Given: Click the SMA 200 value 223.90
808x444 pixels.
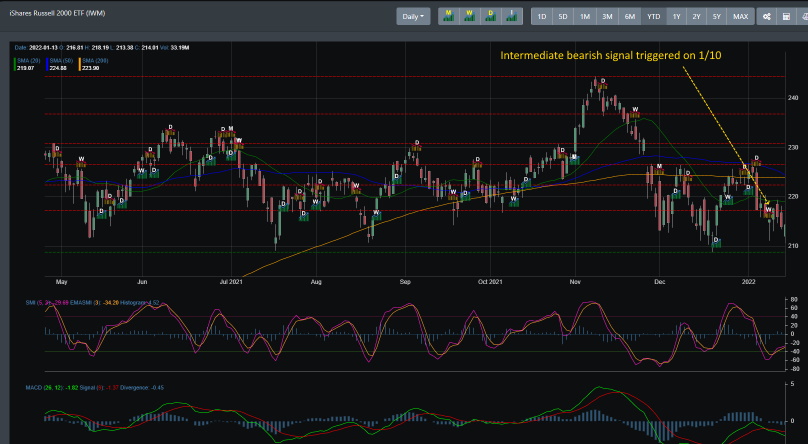Looking at the screenshot, I should coord(90,68).
